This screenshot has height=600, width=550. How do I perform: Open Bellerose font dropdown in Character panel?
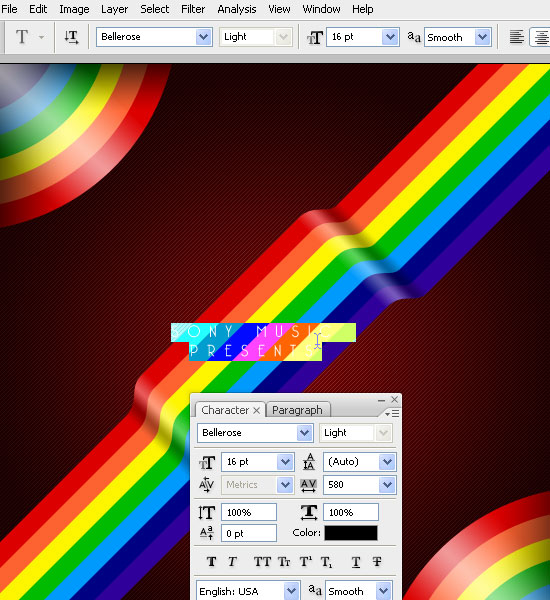point(304,433)
